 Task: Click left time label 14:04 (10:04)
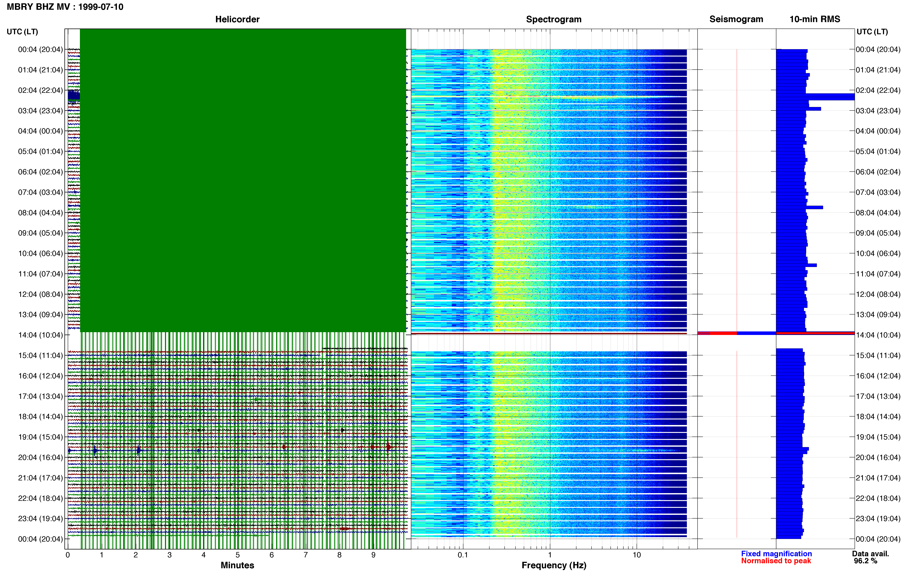click(41, 335)
